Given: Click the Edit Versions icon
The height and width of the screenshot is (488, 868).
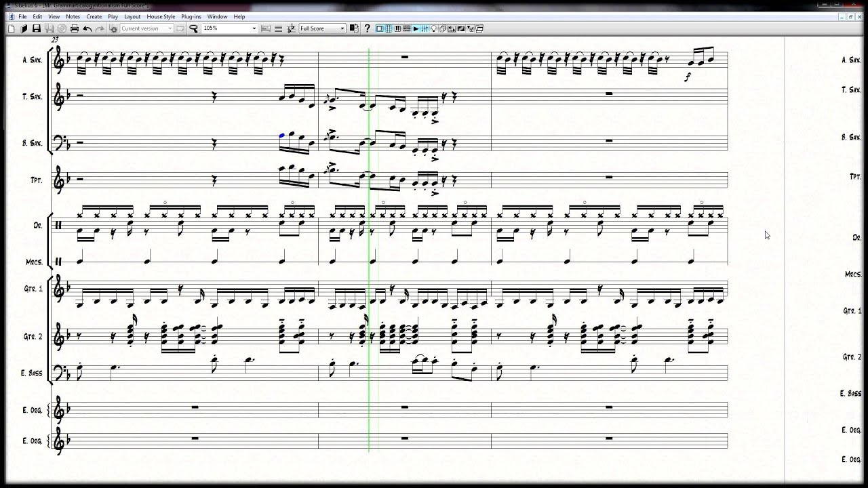Looking at the screenshot, I should pyautogui.click(x=180, y=28).
